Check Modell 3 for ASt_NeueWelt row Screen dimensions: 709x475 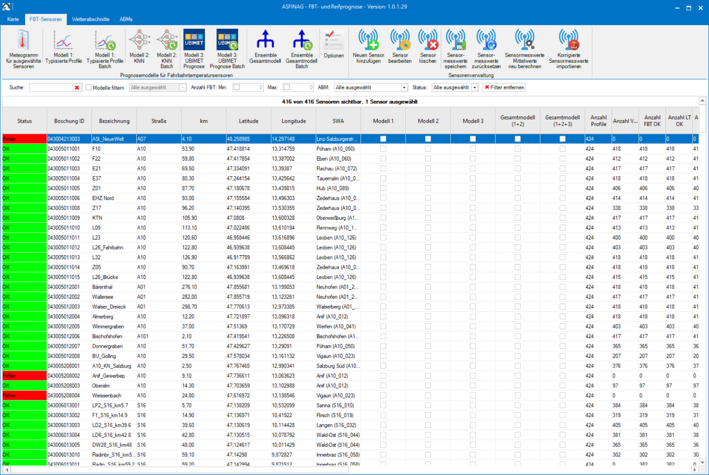tap(473, 139)
